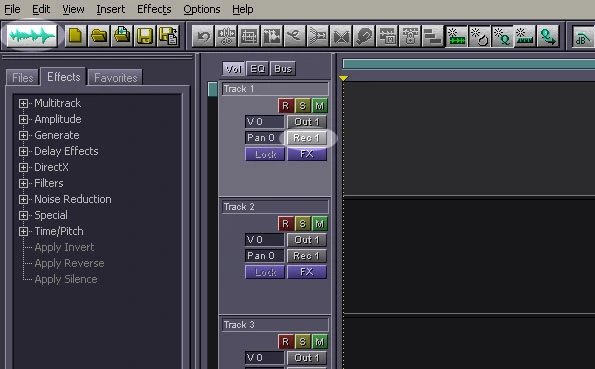Viewport: 595px width, 369px height.
Task: Click the scissors split block icon
Action: click(x=226, y=36)
